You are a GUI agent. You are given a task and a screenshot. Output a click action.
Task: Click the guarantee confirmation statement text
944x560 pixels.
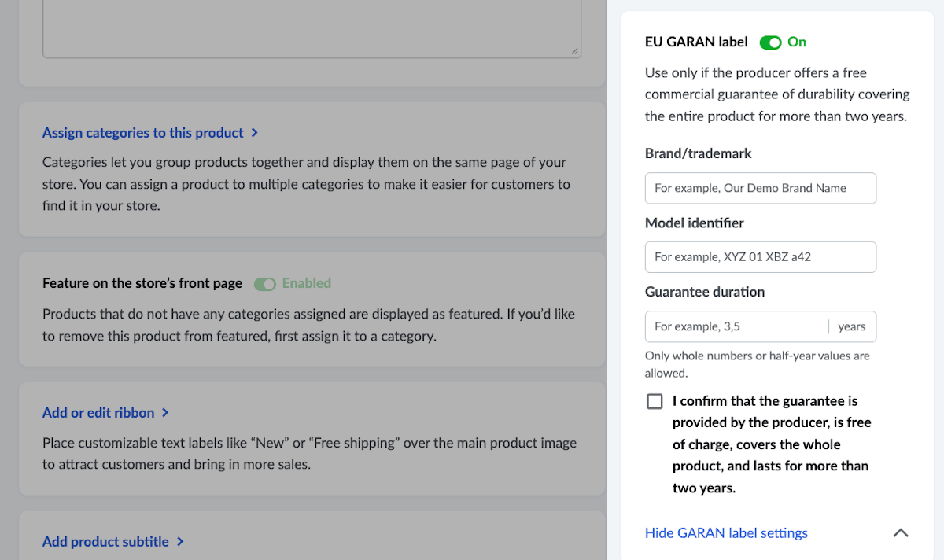772,444
